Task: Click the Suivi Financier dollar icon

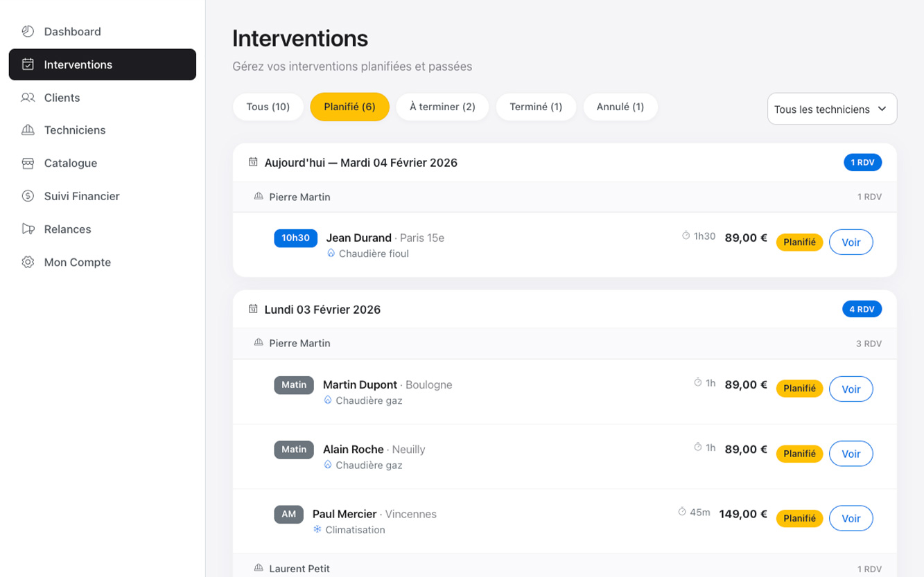Action: click(28, 196)
